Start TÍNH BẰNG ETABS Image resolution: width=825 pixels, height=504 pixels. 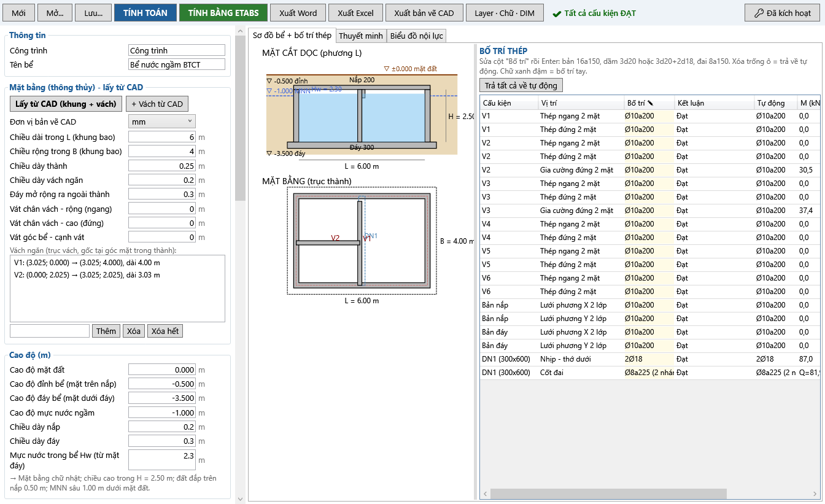(223, 13)
